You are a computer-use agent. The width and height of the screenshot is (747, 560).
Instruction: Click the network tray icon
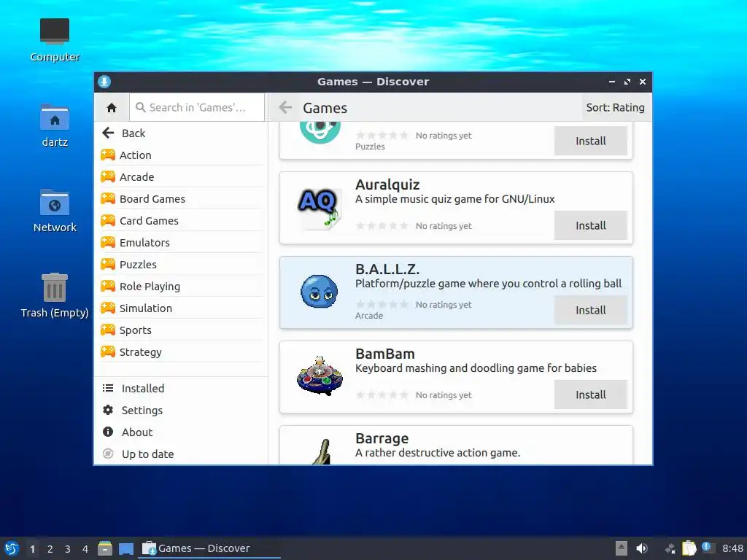[x=670, y=549]
